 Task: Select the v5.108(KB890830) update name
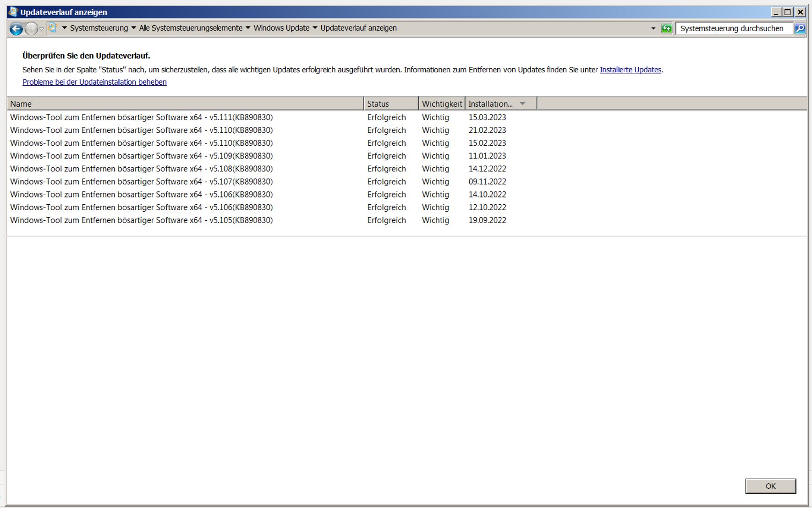pos(142,169)
